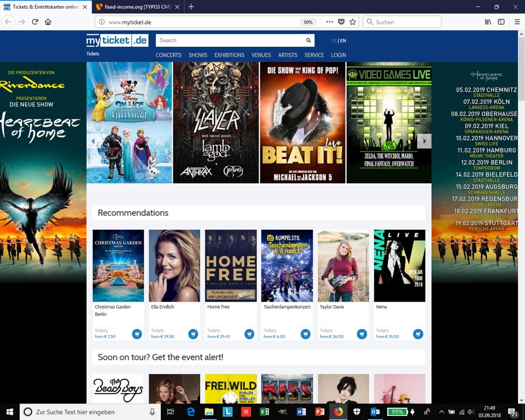Open Disney On Ice banner

129,123
